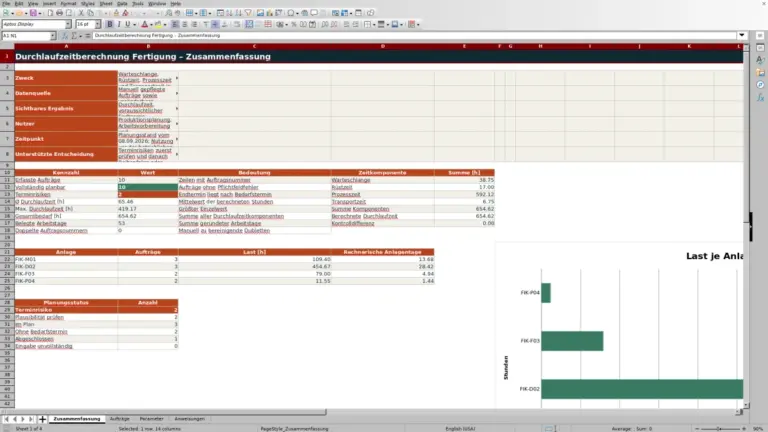Image resolution: width=768 pixels, height=432 pixels.
Task: Toggle Wrap Text button
Action: click(237, 24)
